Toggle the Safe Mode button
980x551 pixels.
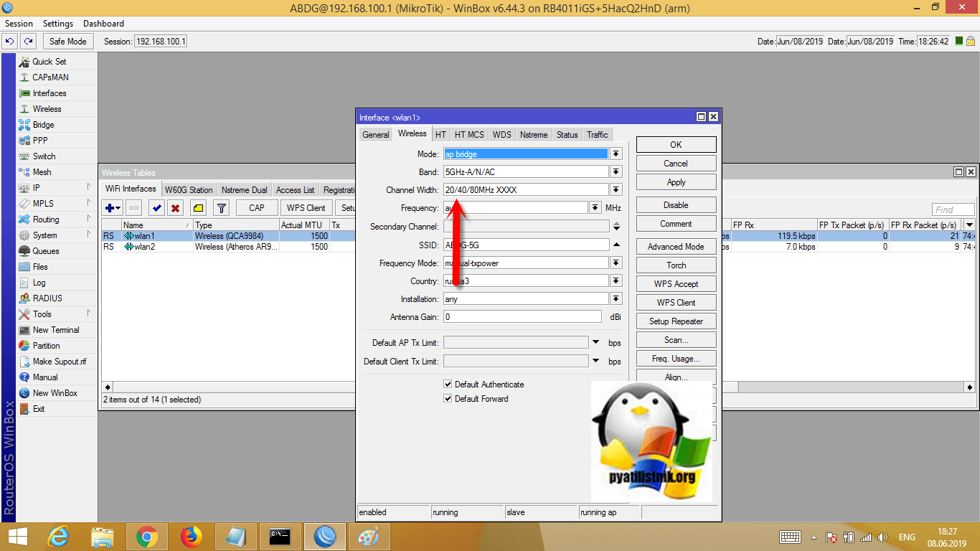pos(67,42)
